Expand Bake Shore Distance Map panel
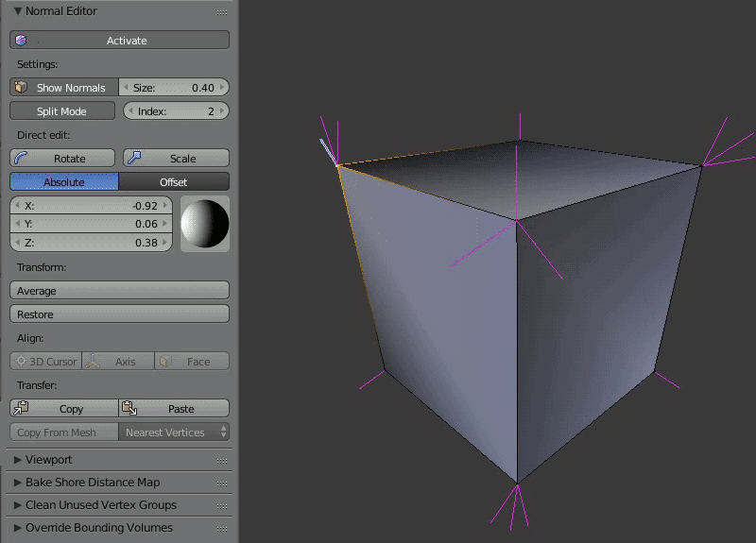 click(18, 483)
